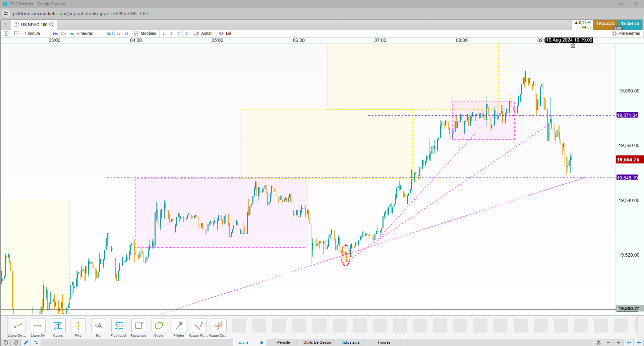The height and width of the screenshot is (346, 644).
Task: Select the Ligne De tendance drawing tool
Action: (x=18, y=326)
